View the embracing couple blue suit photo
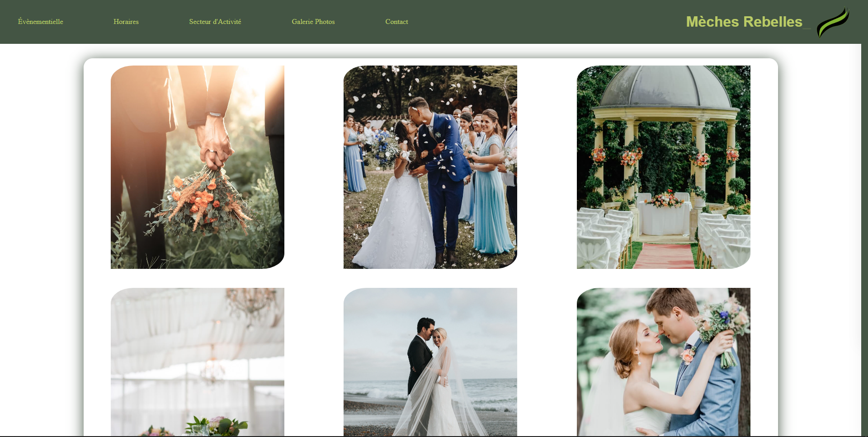868x437 pixels. 663,362
